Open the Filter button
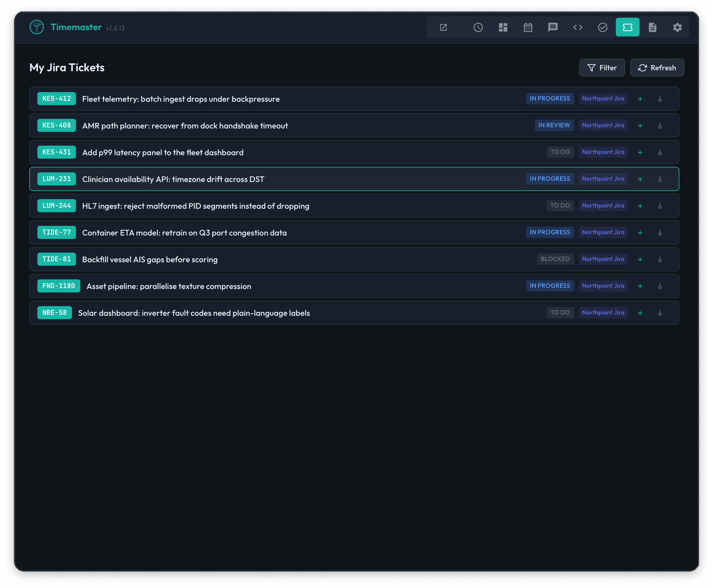Screen dimensions: 713x588 click(602, 68)
